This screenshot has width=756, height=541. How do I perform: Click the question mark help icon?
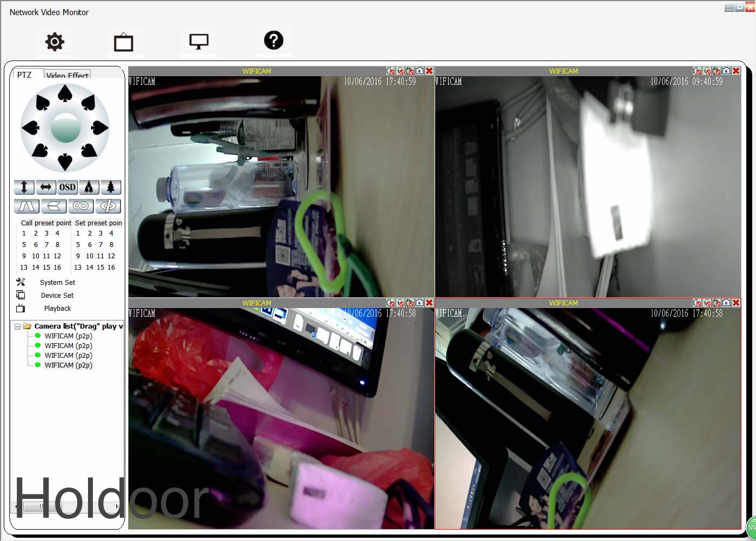point(274,41)
